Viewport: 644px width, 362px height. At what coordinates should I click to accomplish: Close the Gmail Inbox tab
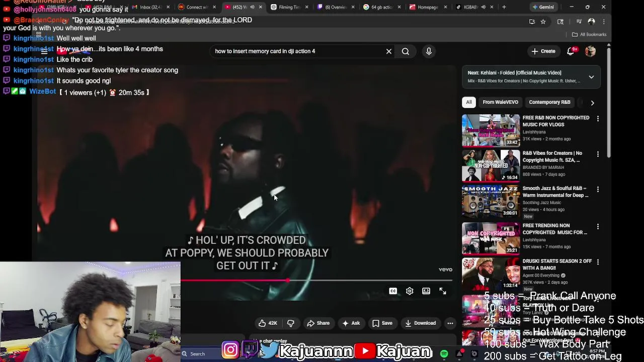click(x=168, y=7)
